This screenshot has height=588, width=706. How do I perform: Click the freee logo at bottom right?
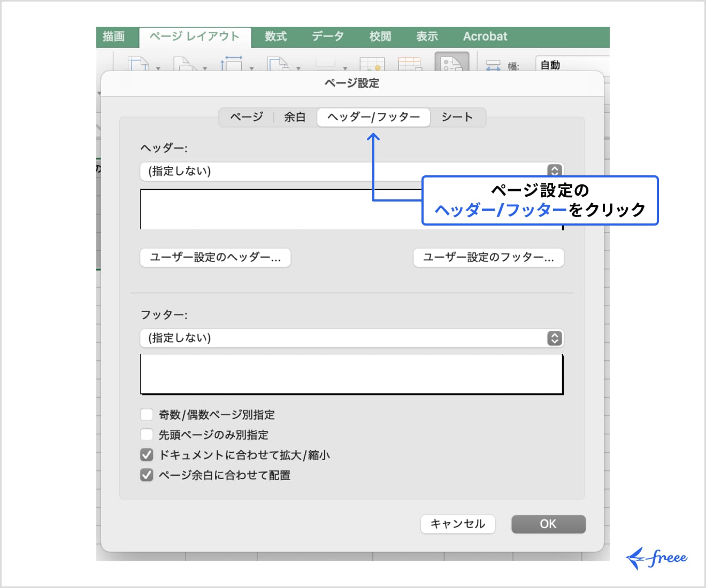click(657, 557)
